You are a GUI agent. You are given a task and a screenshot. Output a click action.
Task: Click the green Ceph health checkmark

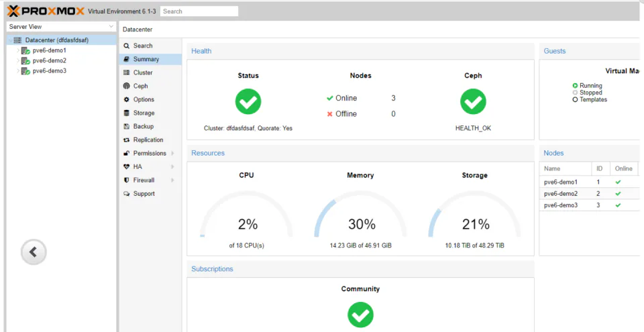pyautogui.click(x=473, y=101)
